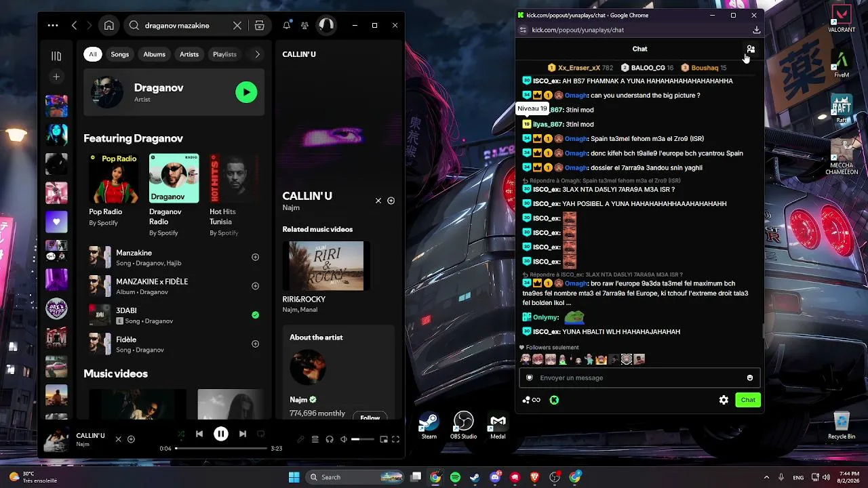The height and width of the screenshot is (488, 868).
Task: Add playing track to Liked in player bar
Action: (132, 439)
